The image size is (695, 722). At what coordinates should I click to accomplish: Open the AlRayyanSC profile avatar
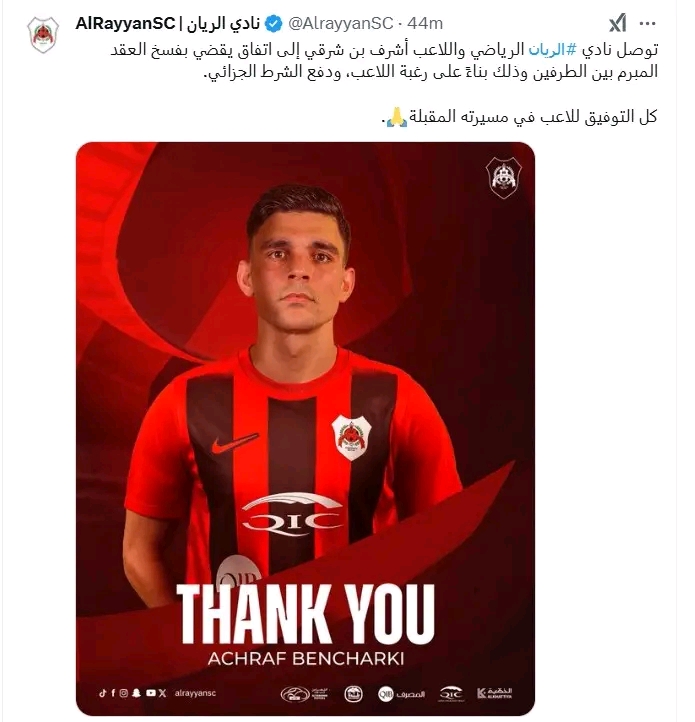(x=43, y=35)
